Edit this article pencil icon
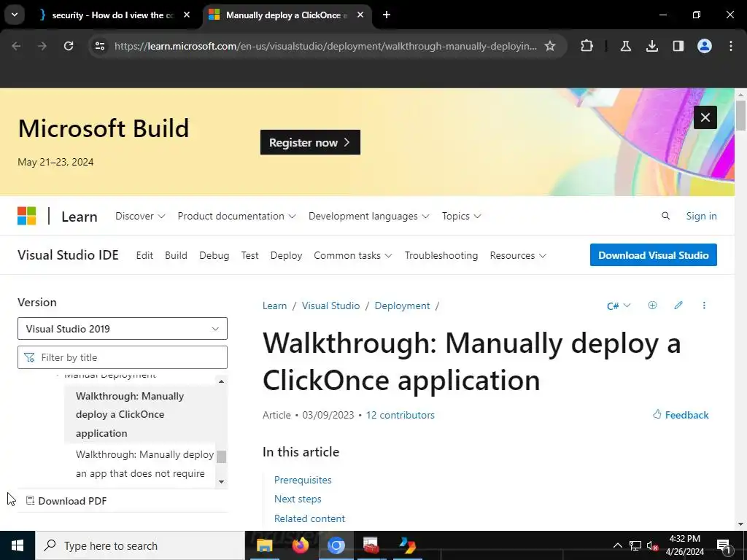Image resolution: width=747 pixels, height=560 pixels. [x=678, y=306]
